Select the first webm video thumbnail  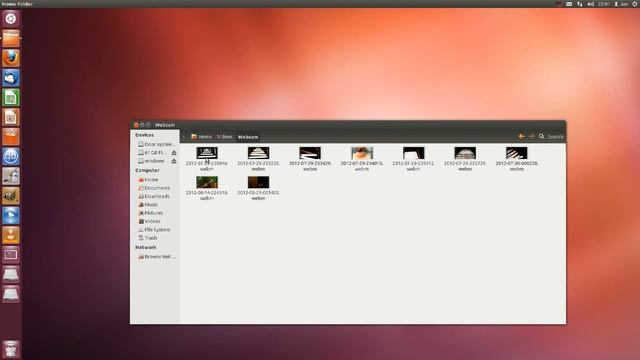(x=207, y=153)
